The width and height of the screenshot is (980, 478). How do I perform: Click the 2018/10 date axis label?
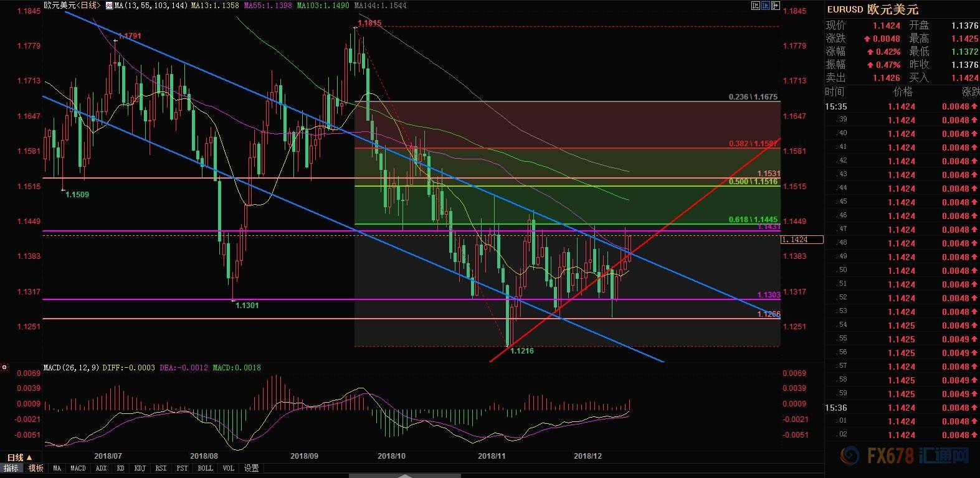pyautogui.click(x=391, y=456)
